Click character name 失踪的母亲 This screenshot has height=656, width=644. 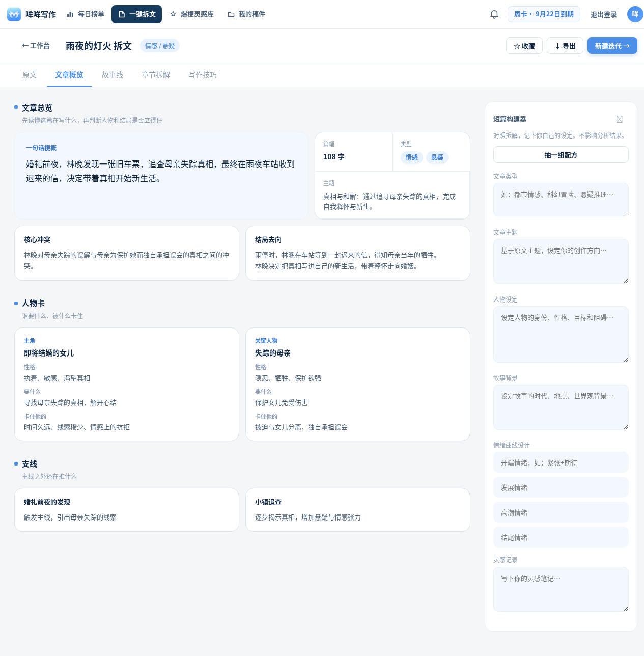click(x=273, y=353)
